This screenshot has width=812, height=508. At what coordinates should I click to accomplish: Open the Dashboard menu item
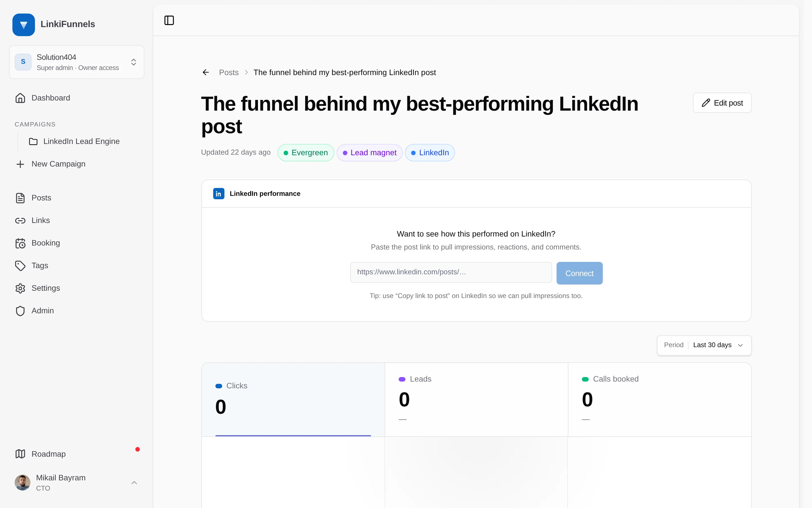pos(76,98)
